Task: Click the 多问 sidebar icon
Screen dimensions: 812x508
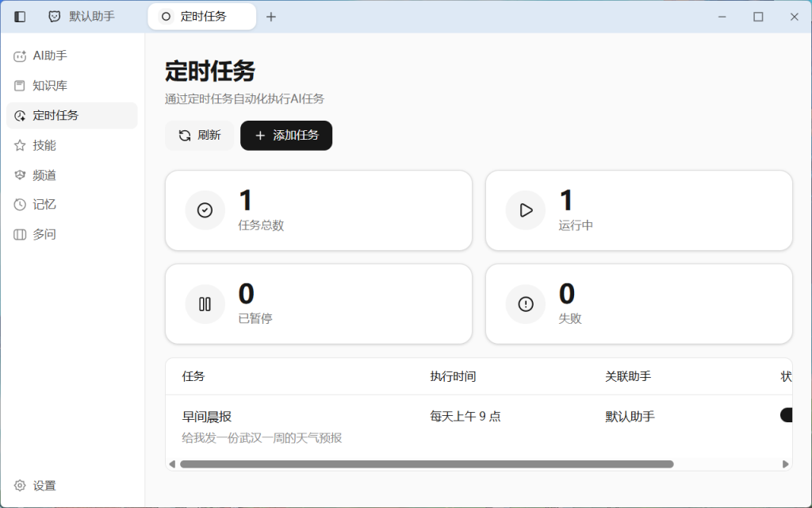Action: pyautogui.click(x=19, y=233)
